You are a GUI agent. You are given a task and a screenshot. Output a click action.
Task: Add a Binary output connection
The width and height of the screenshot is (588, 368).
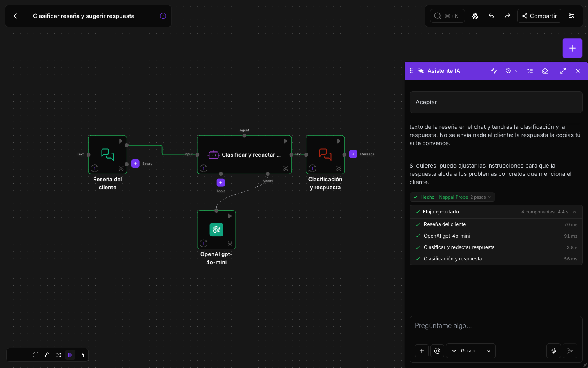(136, 164)
